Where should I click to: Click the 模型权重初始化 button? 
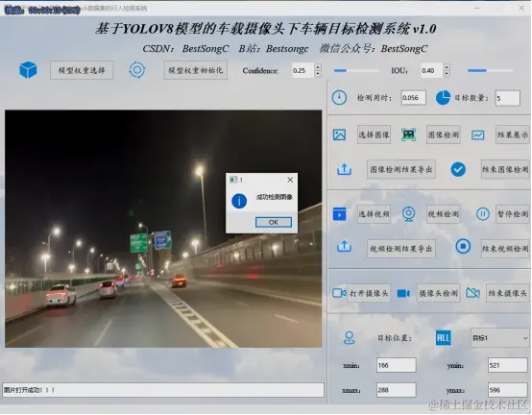196,70
